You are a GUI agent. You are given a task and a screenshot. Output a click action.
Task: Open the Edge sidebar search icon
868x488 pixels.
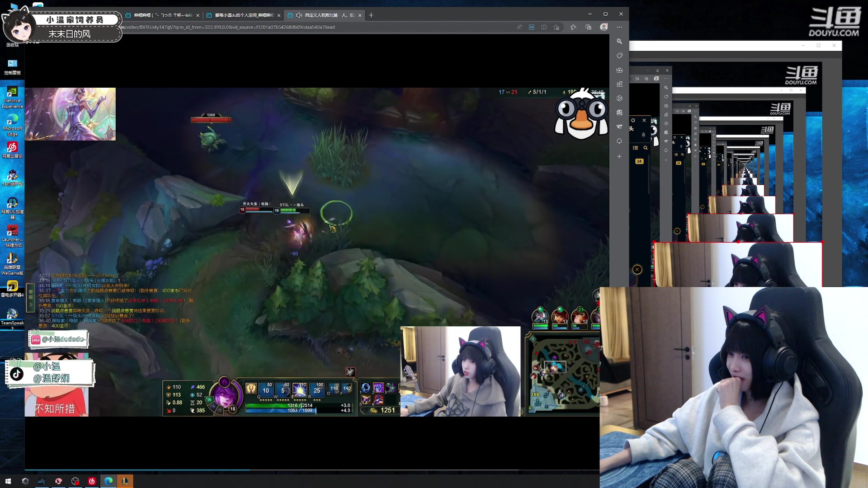pos(619,41)
